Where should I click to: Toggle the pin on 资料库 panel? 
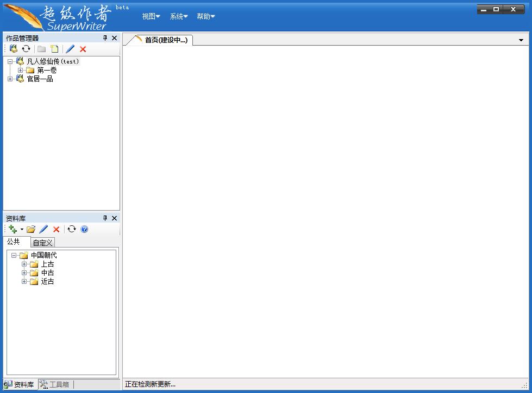(x=105, y=218)
